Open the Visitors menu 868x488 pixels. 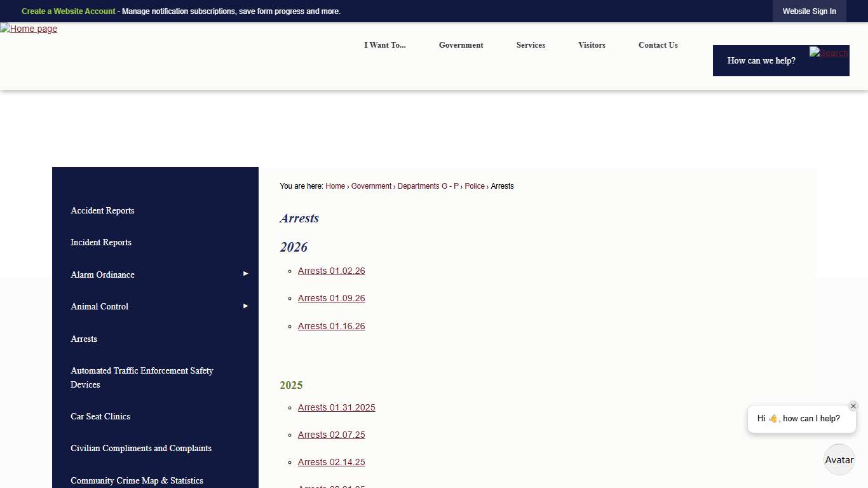pyautogui.click(x=592, y=45)
